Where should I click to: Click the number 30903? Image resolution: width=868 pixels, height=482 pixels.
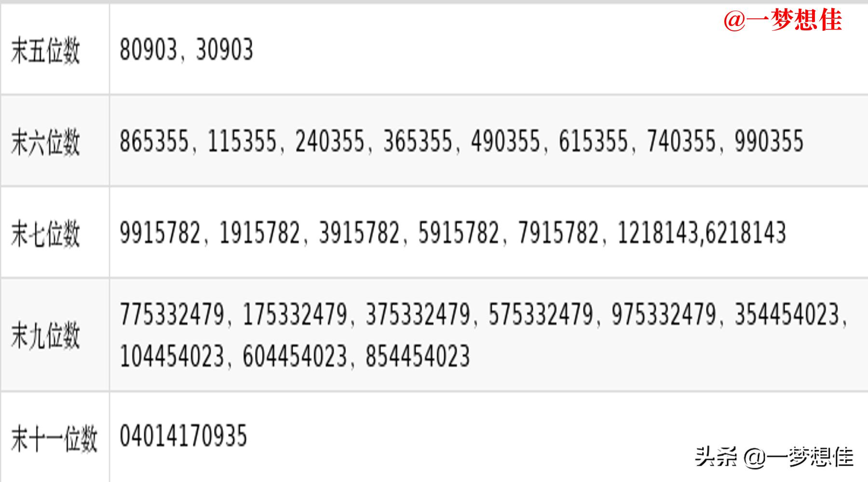point(225,50)
